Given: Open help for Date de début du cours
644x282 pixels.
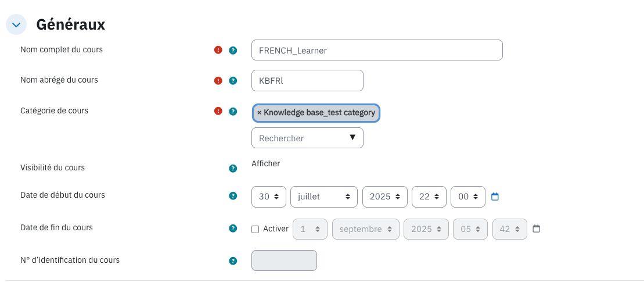Looking at the screenshot, I should click(233, 196).
